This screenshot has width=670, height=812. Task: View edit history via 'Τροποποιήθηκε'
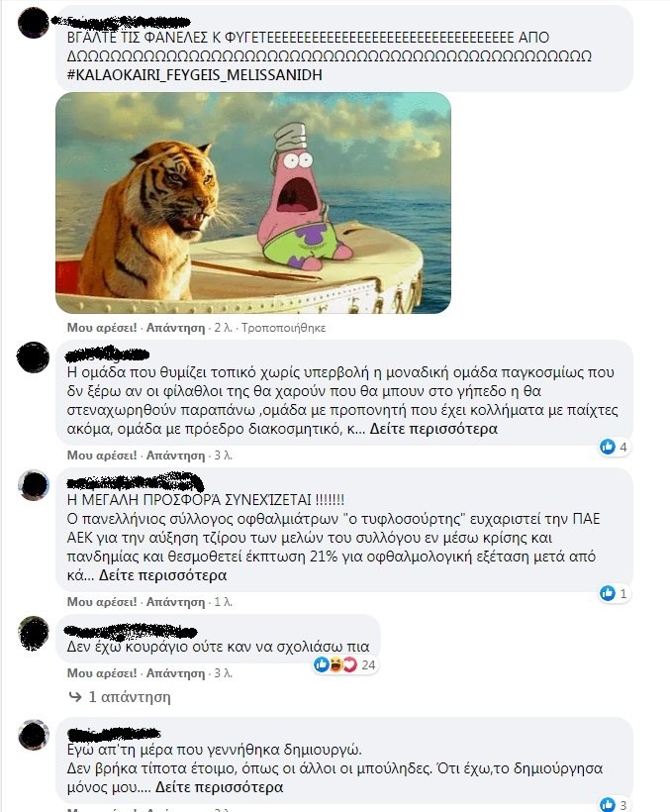point(283,328)
